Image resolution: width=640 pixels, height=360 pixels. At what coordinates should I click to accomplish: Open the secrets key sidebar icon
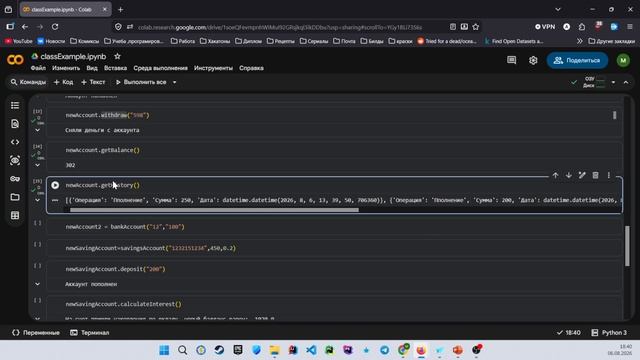pyautogui.click(x=15, y=179)
